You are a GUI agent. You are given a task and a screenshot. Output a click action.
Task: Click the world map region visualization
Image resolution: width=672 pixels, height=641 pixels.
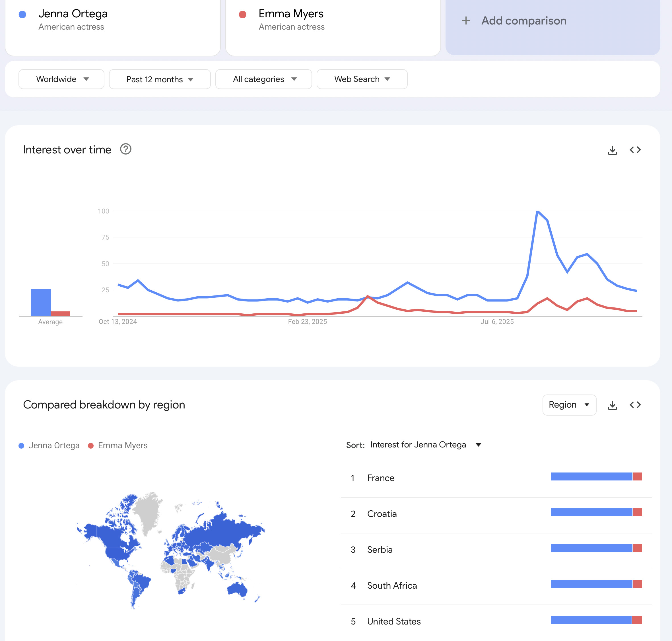171,550
